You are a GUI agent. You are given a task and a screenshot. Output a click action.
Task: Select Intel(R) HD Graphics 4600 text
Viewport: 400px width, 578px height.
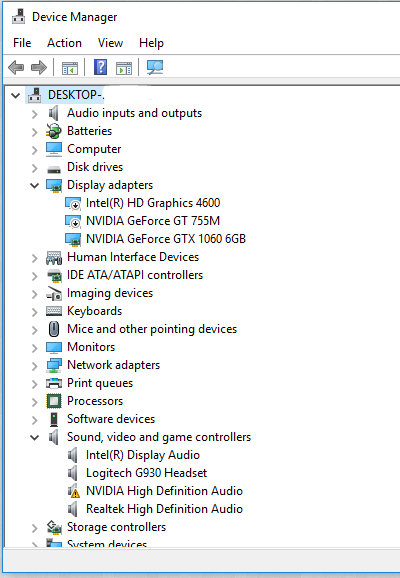(x=153, y=203)
